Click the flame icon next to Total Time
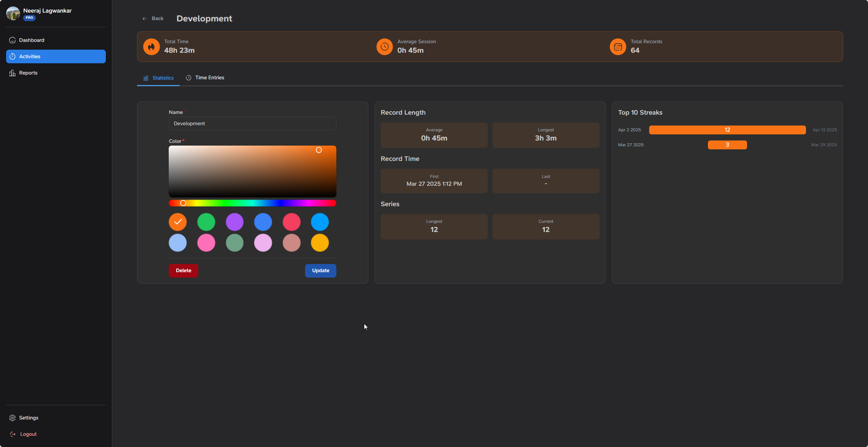Image resolution: width=868 pixels, height=447 pixels. tap(151, 47)
